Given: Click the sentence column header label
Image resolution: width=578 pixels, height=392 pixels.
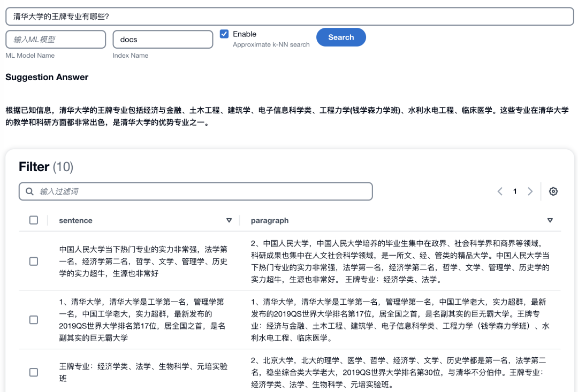Looking at the screenshot, I should (x=75, y=220).
